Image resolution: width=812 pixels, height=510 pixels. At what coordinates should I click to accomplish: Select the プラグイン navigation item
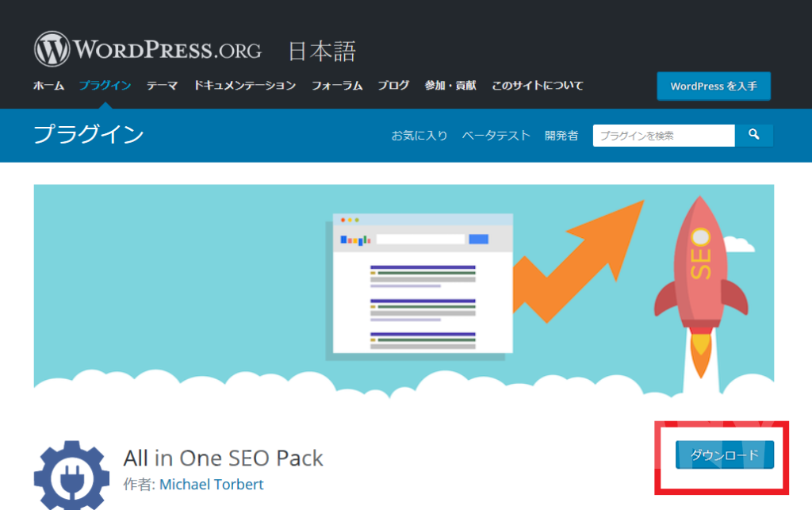pyautogui.click(x=105, y=86)
